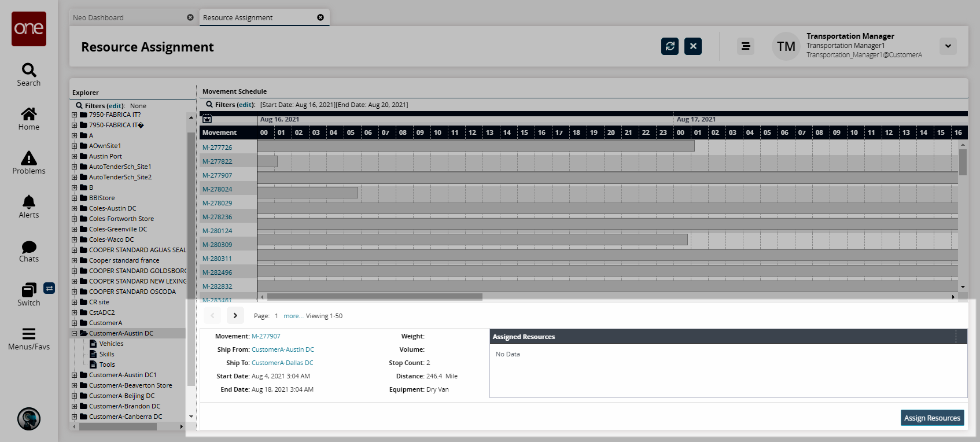The image size is (980, 442).
Task: Close the Resource Assignment tab
Action: (320, 17)
